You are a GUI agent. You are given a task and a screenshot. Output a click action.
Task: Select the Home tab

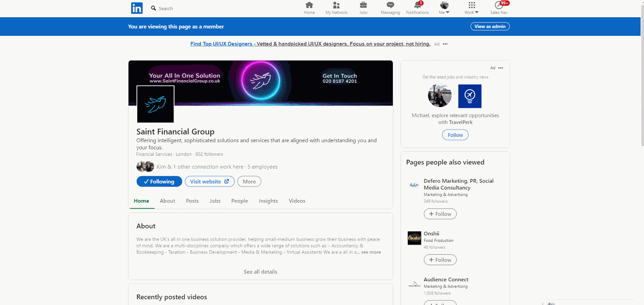point(141,201)
